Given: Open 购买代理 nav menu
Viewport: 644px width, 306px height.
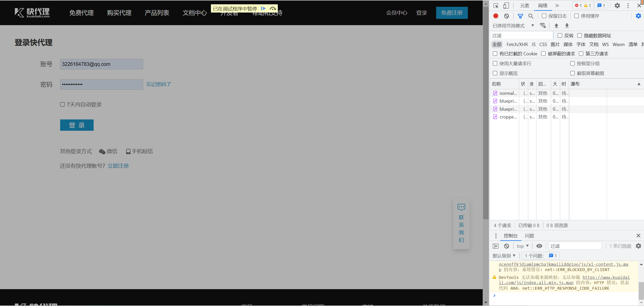Looking at the screenshot, I should click(x=119, y=13).
